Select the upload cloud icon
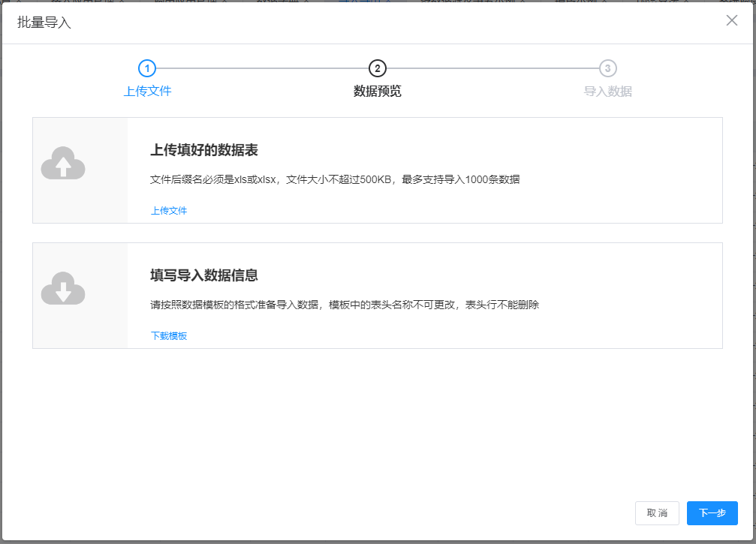756x544 pixels. pos(63,163)
